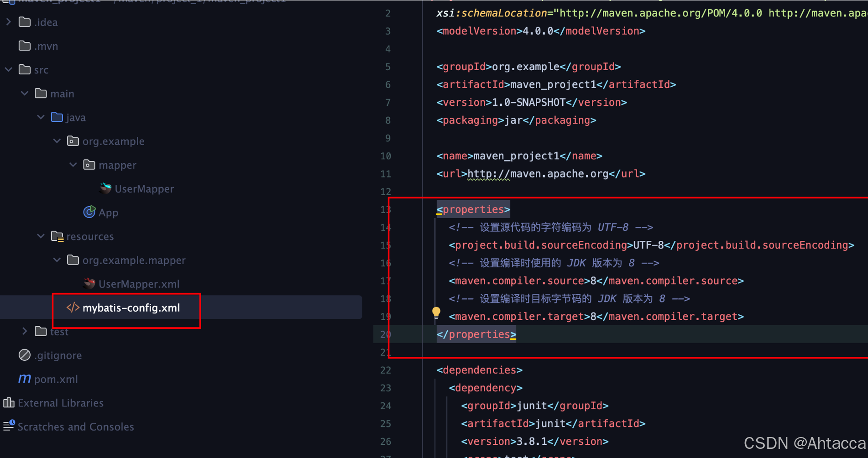Click the UserMapper.xml MyBatis icon
Image resolution: width=868 pixels, height=458 pixels.
[89, 284]
